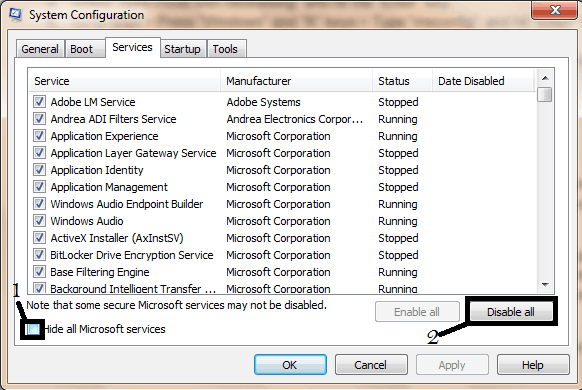The image size is (582, 390).
Task: Uncheck Andrea ADI Filters Service checkbox
Action: (x=39, y=119)
